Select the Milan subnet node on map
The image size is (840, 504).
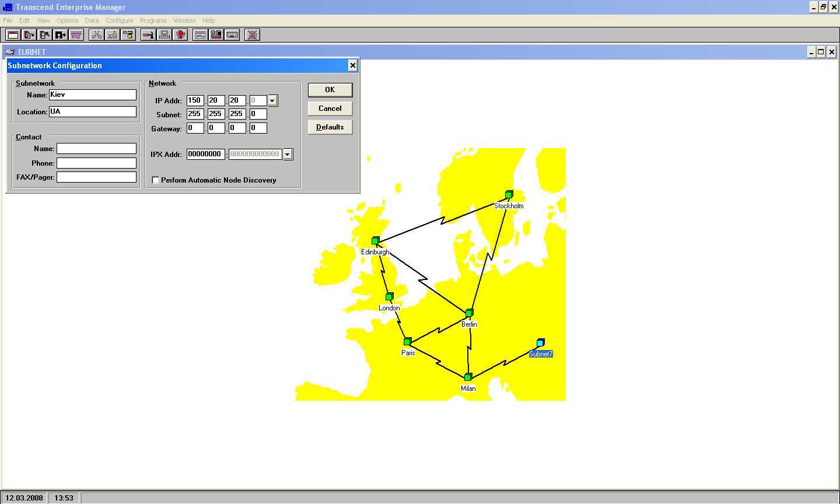click(x=467, y=377)
